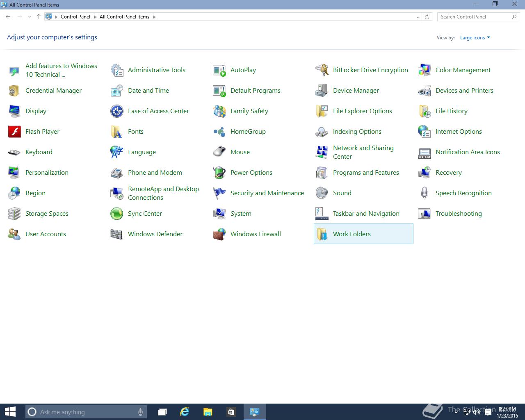Image resolution: width=525 pixels, height=420 pixels.
Task: Open Power Options icon
Action: point(219,173)
